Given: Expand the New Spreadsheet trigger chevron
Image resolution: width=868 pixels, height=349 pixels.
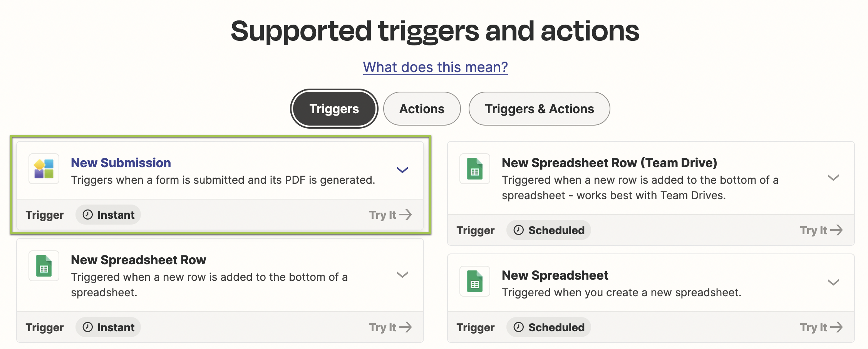Looking at the screenshot, I should 833,282.
